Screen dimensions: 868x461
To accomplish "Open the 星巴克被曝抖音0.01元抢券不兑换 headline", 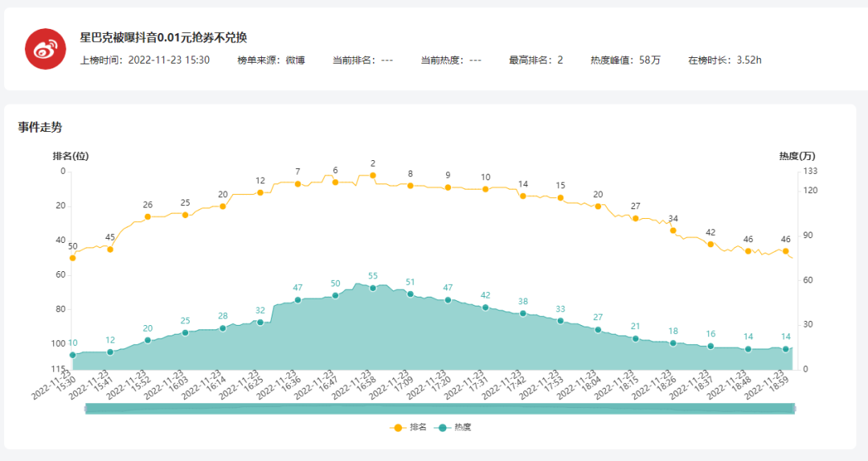I will coord(163,38).
